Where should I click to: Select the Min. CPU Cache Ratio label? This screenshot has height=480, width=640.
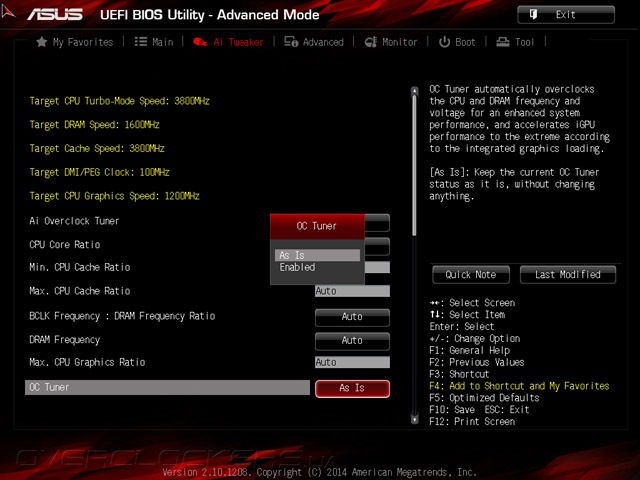click(80, 267)
